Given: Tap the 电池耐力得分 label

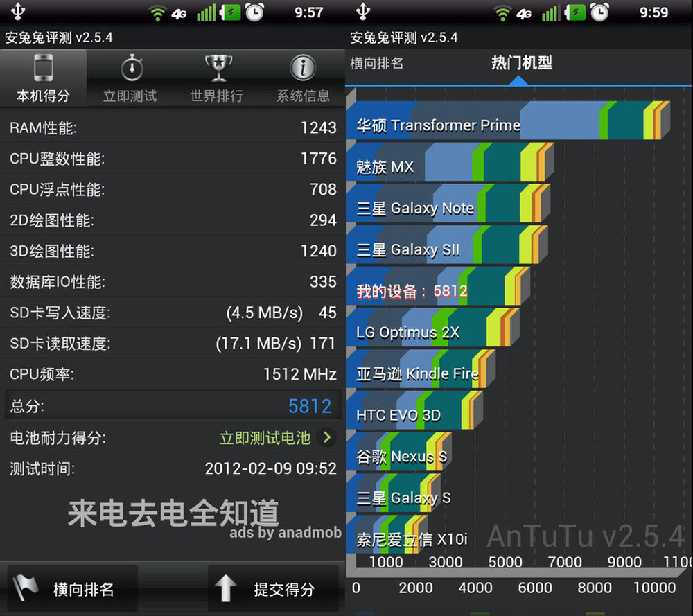Looking at the screenshot, I should tap(58, 438).
